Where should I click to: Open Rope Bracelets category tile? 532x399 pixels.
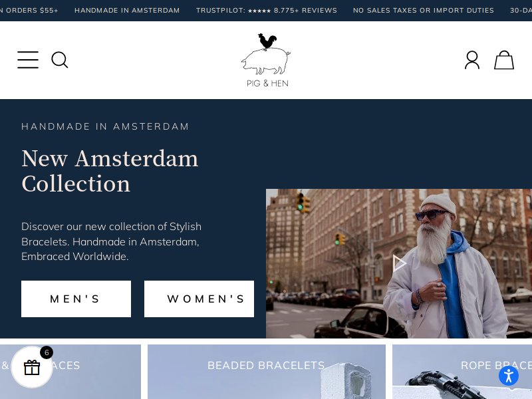(x=462, y=372)
